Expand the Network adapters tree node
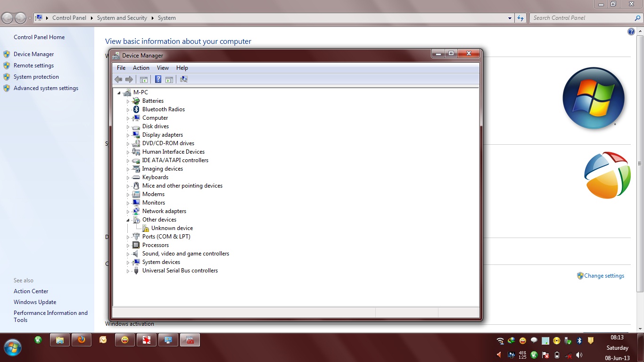The image size is (644, 362). coord(128,211)
